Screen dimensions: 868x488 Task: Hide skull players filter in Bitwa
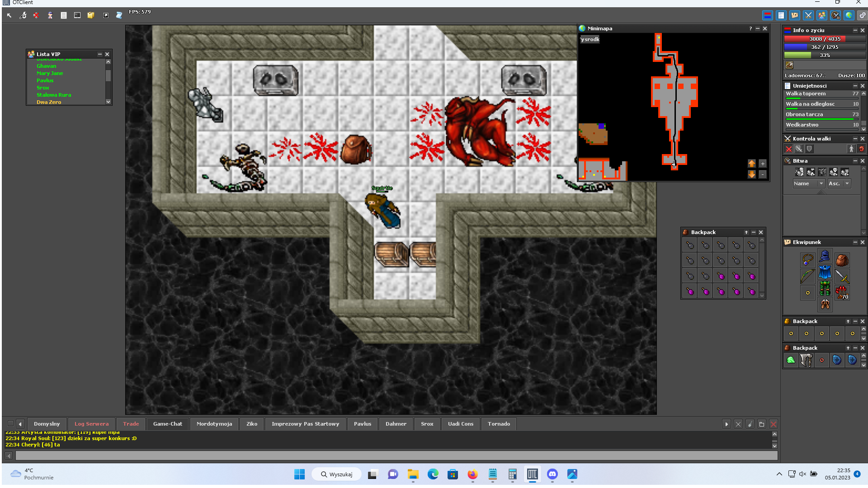pyautogui.click(x=833, y=172)
